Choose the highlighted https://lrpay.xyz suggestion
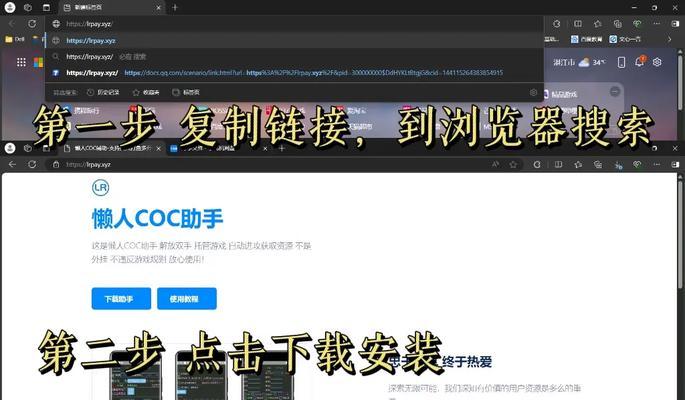The height and width of the screenshot is (400, 685). click(x=295, y=40)
